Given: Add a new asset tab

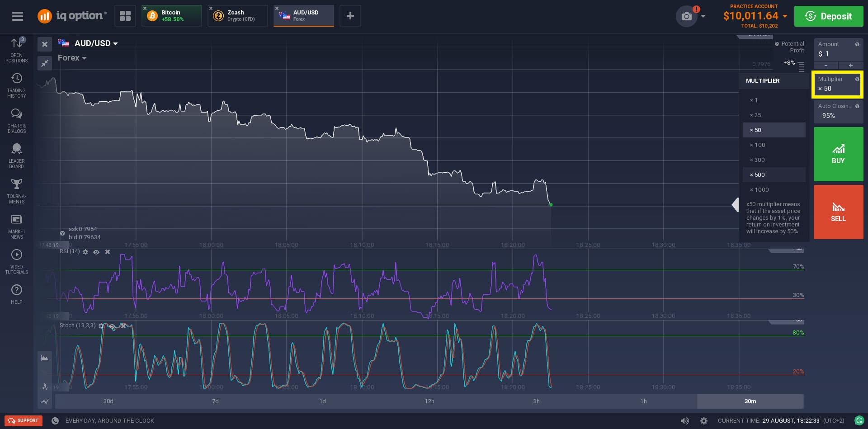Looking at the screenshot, I should (x=350, y=16).
